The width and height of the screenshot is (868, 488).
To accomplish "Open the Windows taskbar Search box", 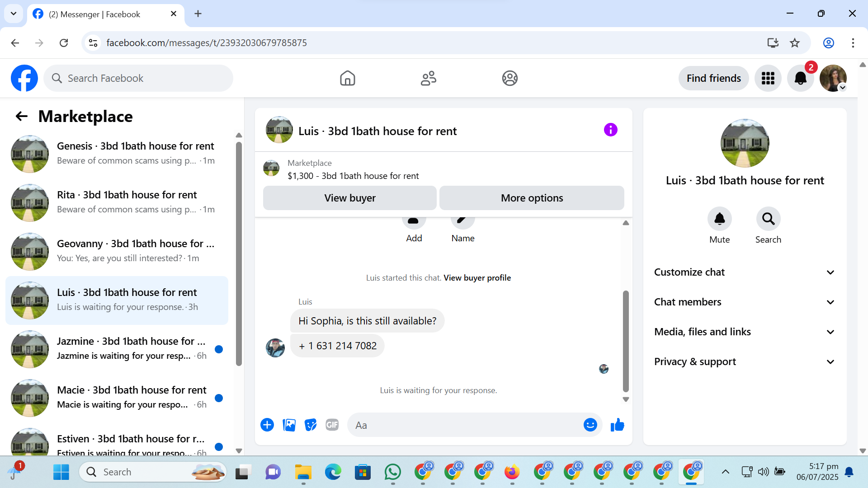I will tap(153, 472).
